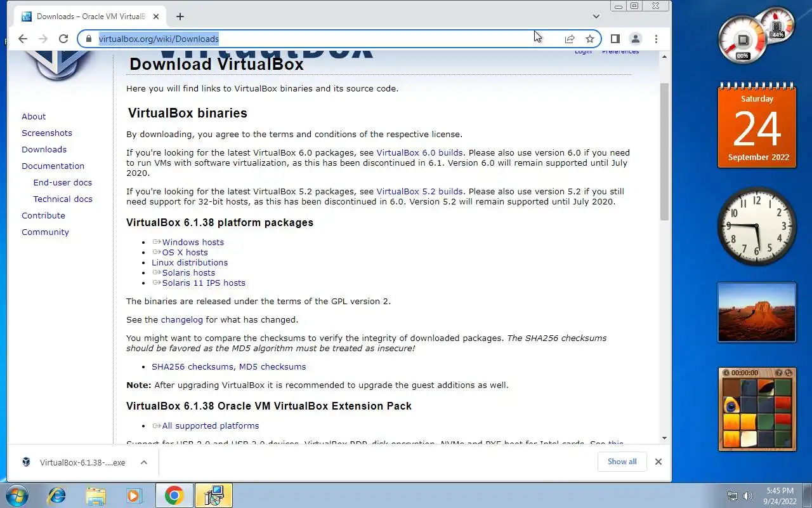Click the Preferences link at top right
This screenshot has width=812, height=508.
pyautogui.click(x=620, y=51)
